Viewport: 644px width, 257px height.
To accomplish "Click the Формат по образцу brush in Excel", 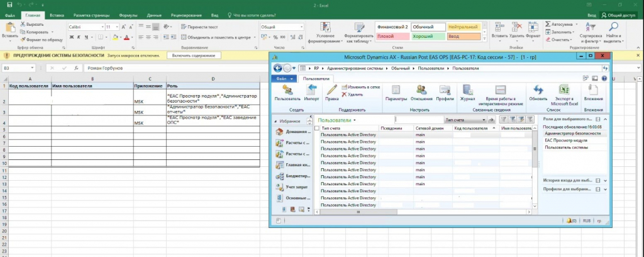I will click(23, 40).
